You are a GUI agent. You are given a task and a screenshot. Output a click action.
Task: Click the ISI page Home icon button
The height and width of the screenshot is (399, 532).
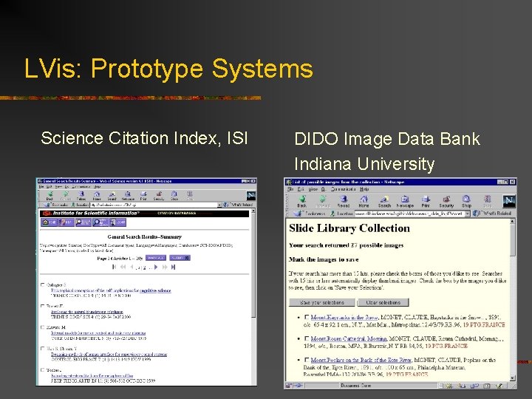[49, 222]
